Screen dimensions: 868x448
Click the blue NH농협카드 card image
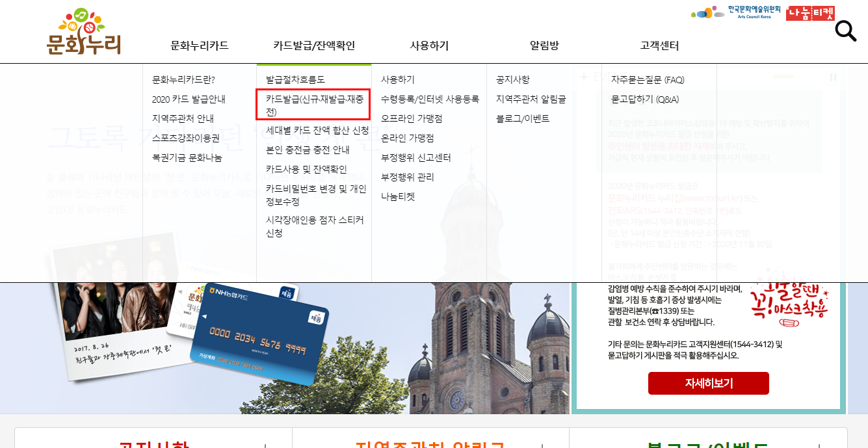[259, 336]
